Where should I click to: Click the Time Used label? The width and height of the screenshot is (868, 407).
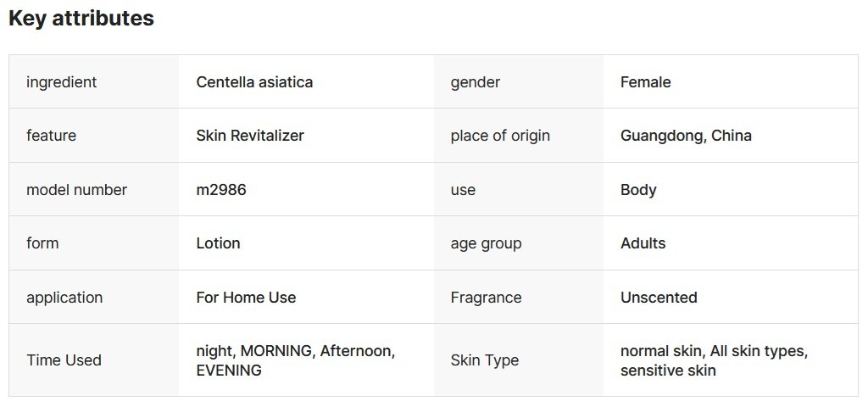tap(64, 360)
